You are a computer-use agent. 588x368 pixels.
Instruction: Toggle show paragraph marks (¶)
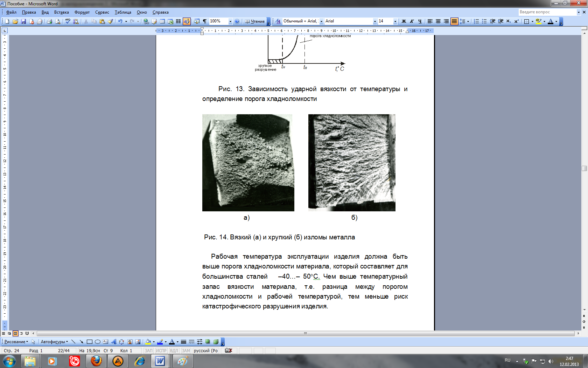click(205, 21)
